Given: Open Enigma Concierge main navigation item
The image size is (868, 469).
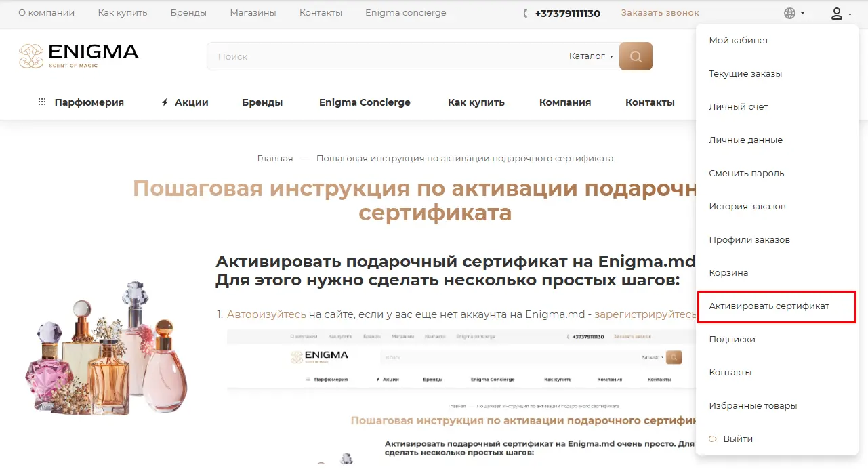Looking at the screenshot, I should click(365, 102).
